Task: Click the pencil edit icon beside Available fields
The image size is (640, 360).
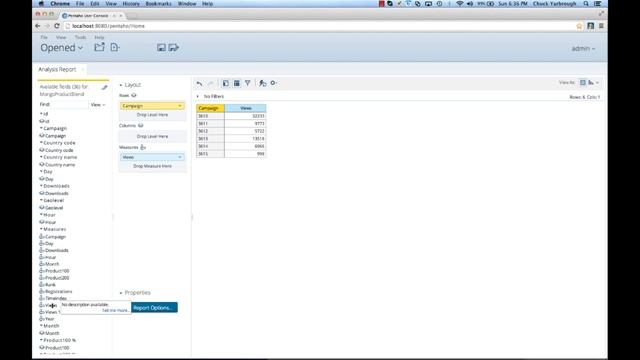Action: pyautogui.click(x=104, y=87)
